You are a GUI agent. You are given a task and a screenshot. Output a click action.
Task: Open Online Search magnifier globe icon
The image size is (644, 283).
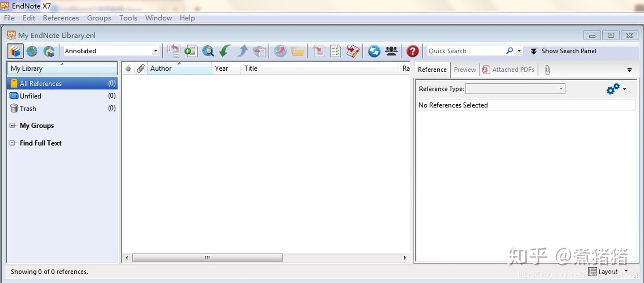click(208, 51)
